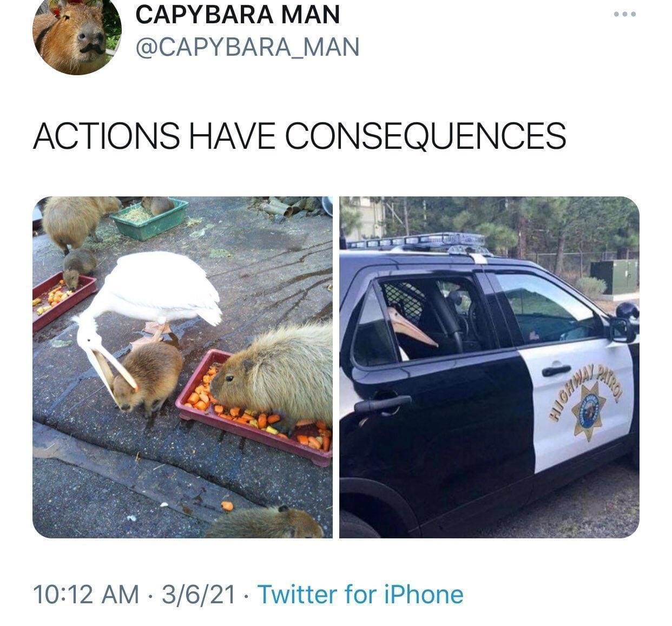
Task: Open the @CAPYBARA_MAN handle
Action: click(247, 47)
